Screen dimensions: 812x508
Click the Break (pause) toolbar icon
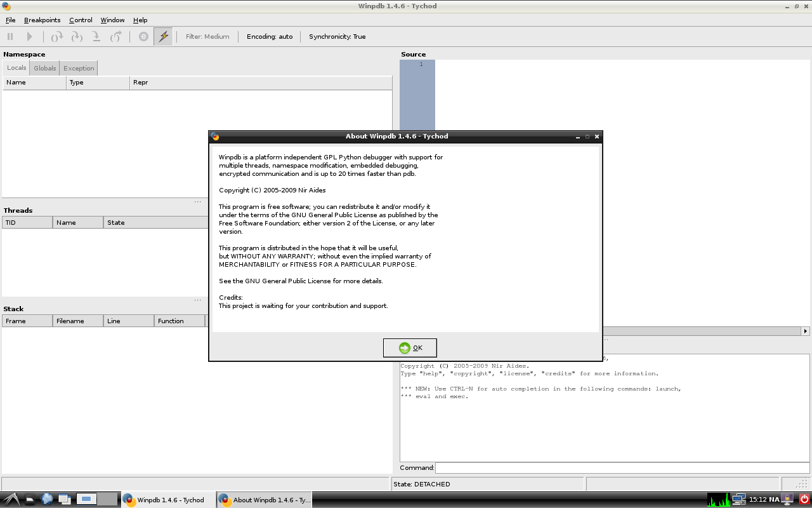(x=10, y=37)
